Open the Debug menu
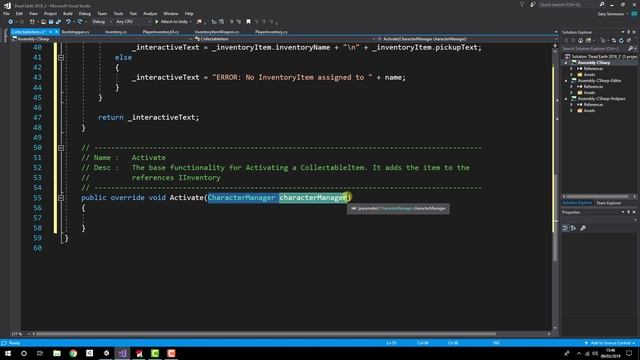The height and width of the screenshot is (360, 640). pyautogui.click(x=85, y=13)
